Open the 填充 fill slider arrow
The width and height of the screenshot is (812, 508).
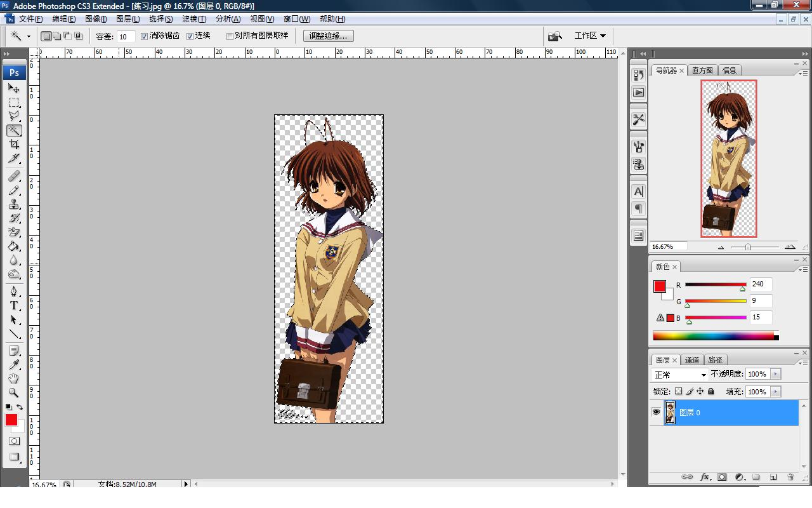pyautogui.click(x=776, y=392)
